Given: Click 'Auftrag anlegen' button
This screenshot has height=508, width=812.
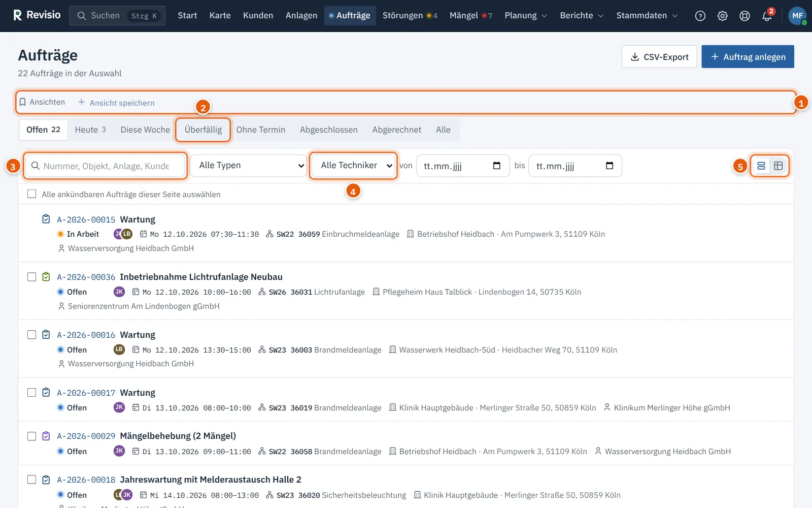Looking at the screenshot, I should point(748,56).
